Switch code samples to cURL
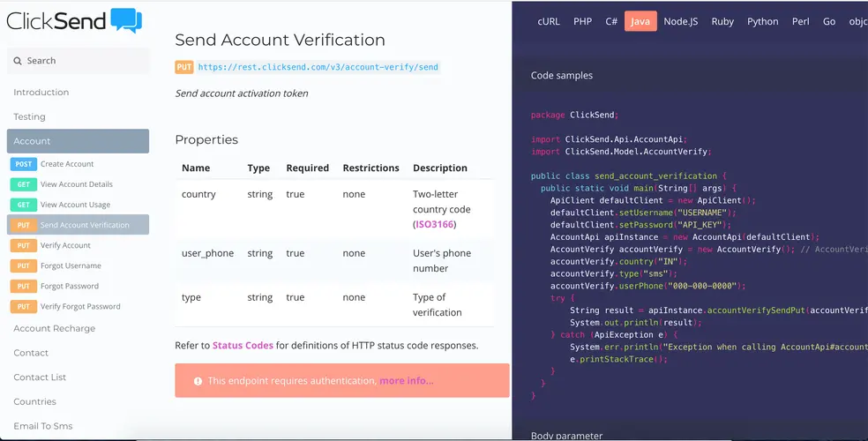 [x=549, y=21]
